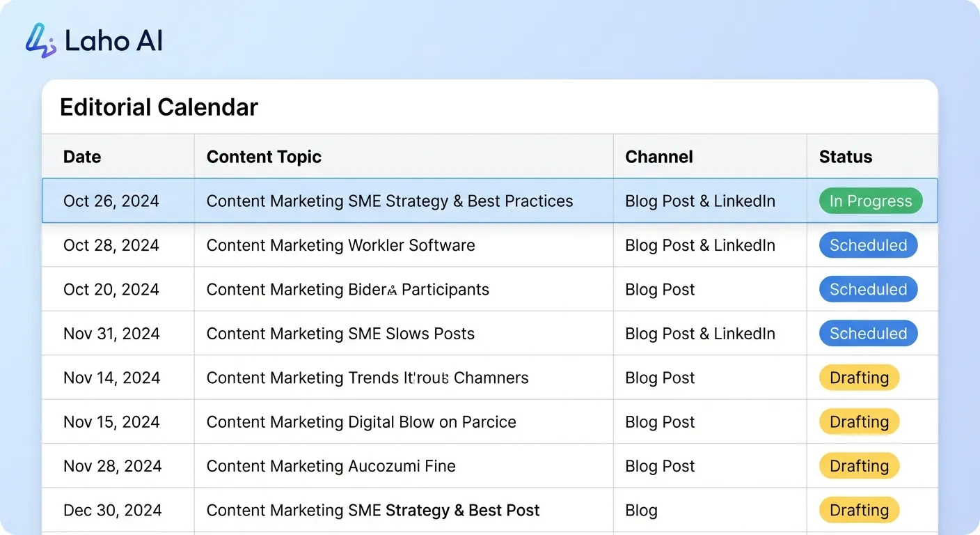Select the Drafting badge for Nov 14
The height and width of the screenshot is (535, 980).
click(859, 378)
